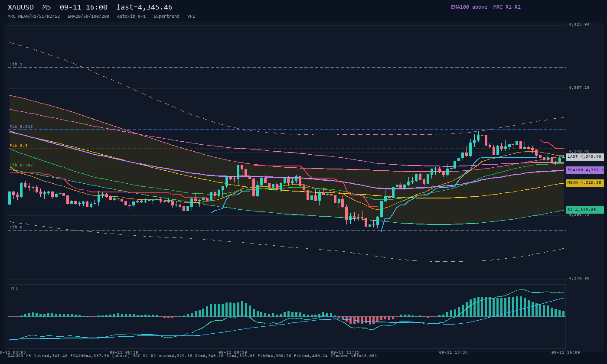Viewport: 607px width, 364px height.
Task: Click the Fib 0 level label
Action: pyautogui.click(x=16, y=227)
